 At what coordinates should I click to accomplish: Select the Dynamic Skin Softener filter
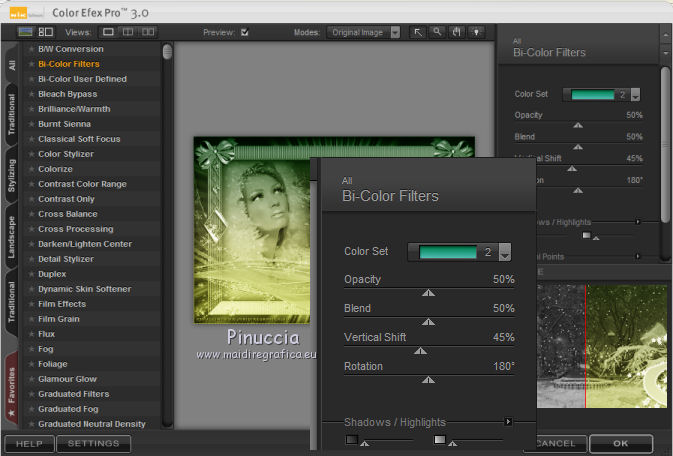[x=85, y=289]
